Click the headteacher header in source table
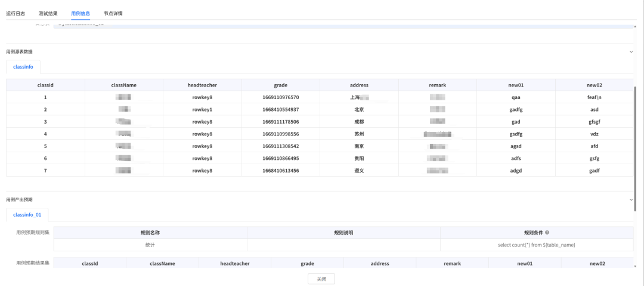 [202, 85]
